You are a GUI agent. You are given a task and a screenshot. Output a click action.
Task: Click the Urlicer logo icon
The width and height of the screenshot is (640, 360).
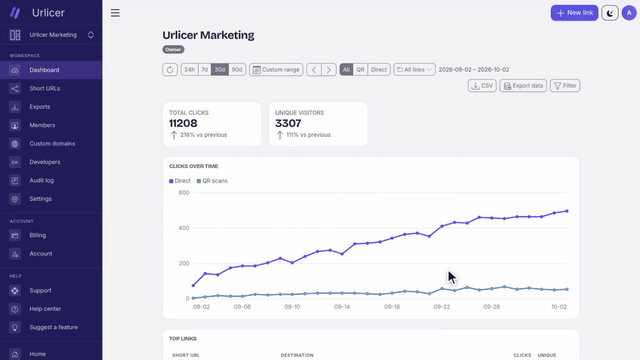pos(15,13)
